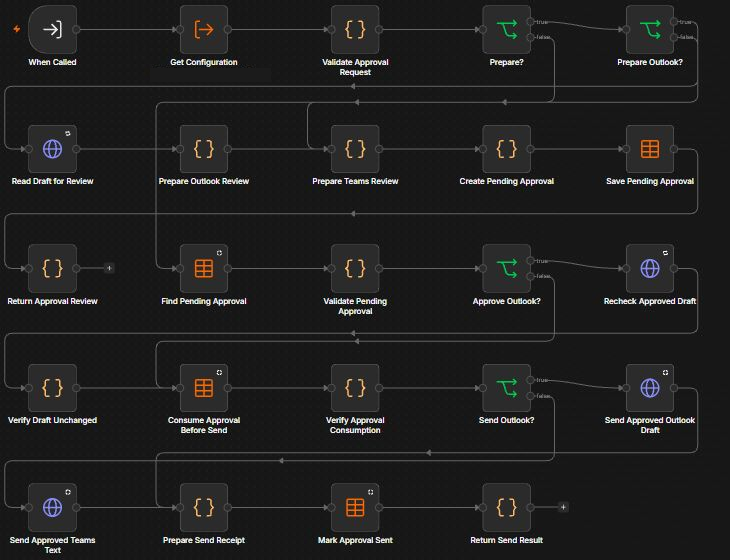Select the Consume Approval Before Send node
730x560 pixels.
coord(204,388)
